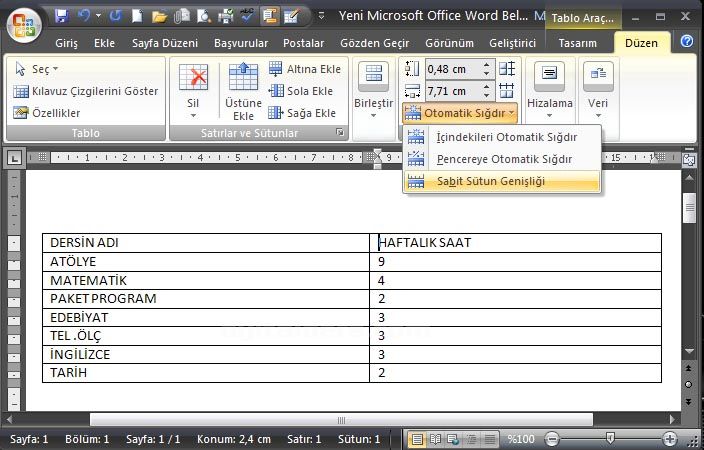Insert column right with Sağa Ekle
Viewport: 704px width, 450px height.
pos(302,113)
